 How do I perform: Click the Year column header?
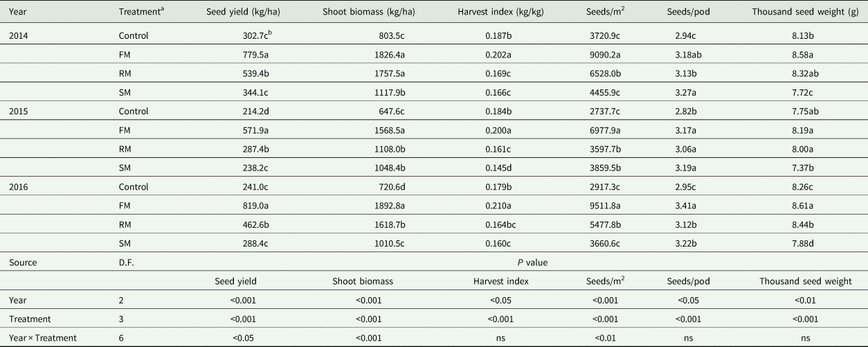[x=17, y=13]
